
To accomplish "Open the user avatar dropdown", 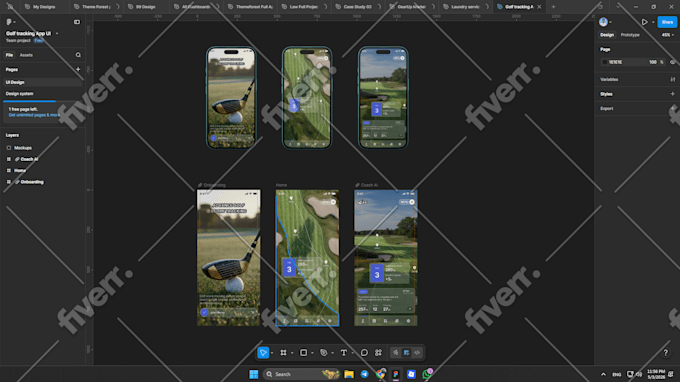I will [605, 22].
